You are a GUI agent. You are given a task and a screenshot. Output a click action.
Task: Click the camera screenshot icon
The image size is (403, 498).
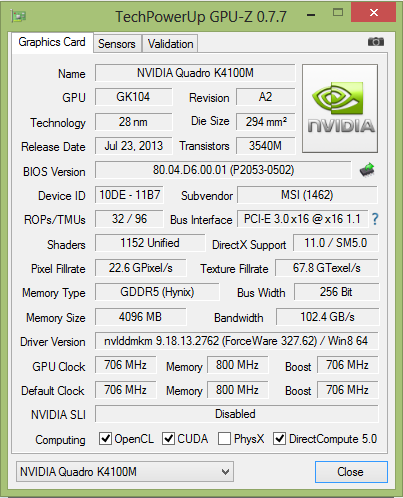point(376,42)
